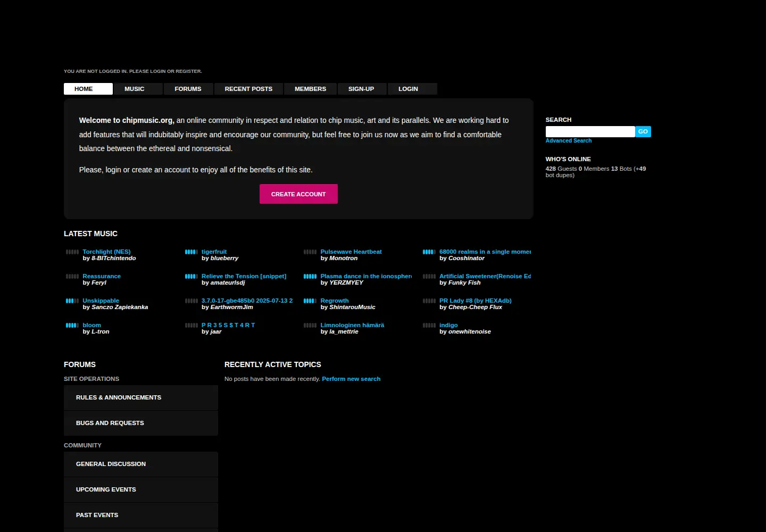Open the tigerfruit track
The height and width of the screenshot is (532, 766).
pyautogui.click(x=214, y=252)
